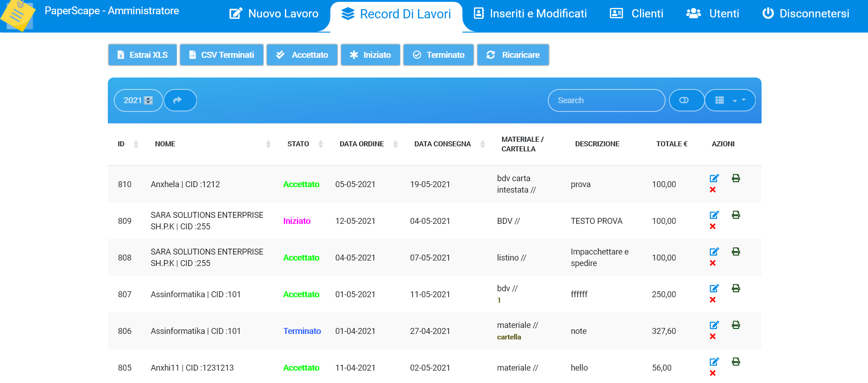Delete job 808 using red X
The width and height of the screenshot is (868, 383).
point(712,263)
